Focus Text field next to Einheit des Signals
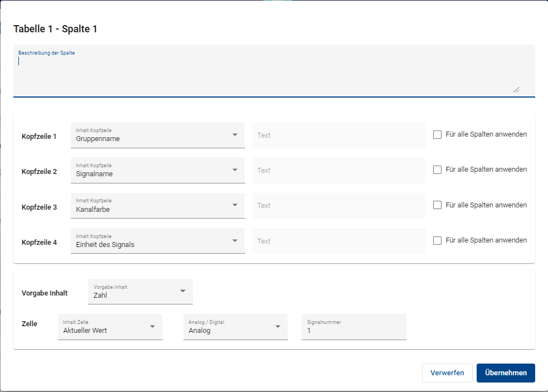The image size is (548, 392). pyautogui.click(x=338, y=241)
